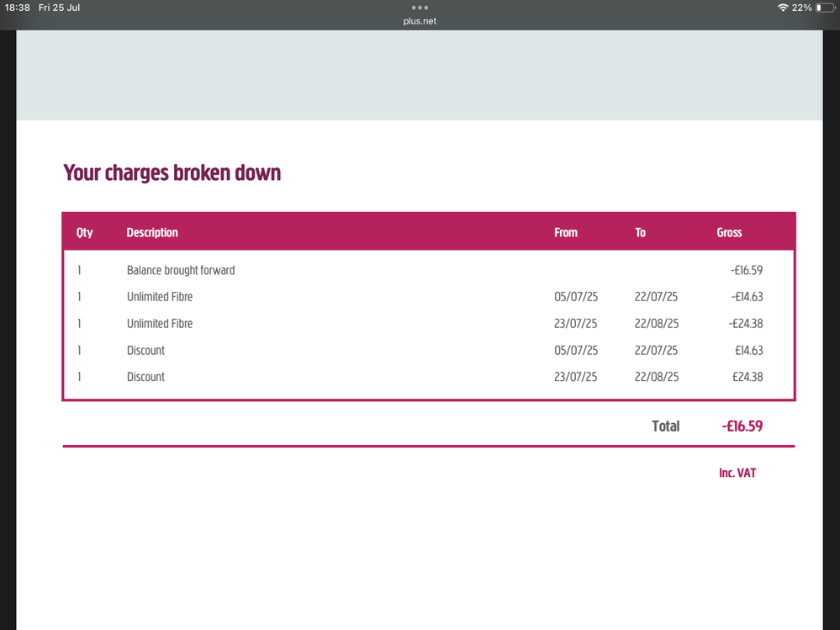
Task: Click the From column header
Action: click(566, 232)
